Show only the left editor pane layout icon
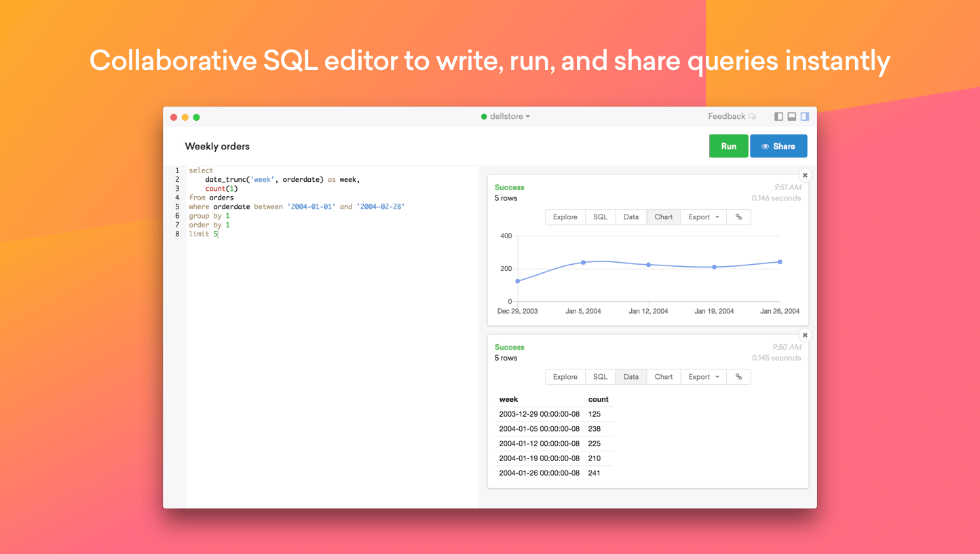The image size is (980, 554). tap(779, 117)
